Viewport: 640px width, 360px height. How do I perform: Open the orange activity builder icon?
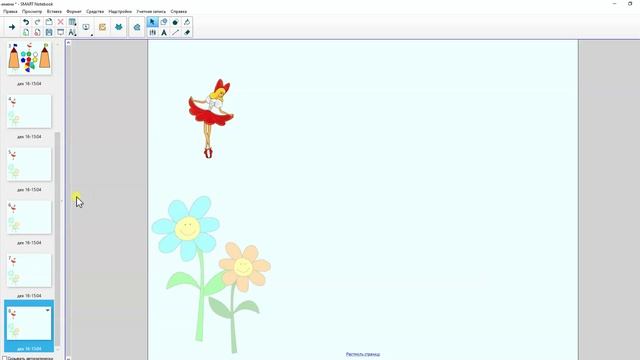102,27
